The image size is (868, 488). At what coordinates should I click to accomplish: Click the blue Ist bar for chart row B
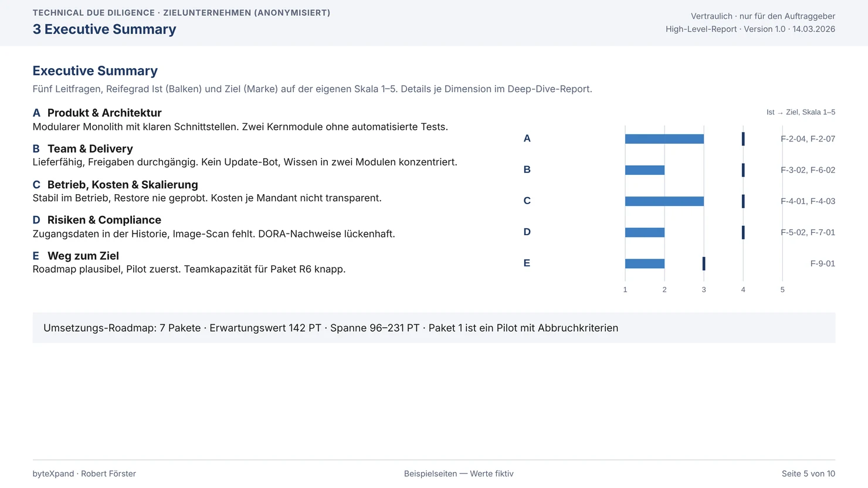[645, 170]
